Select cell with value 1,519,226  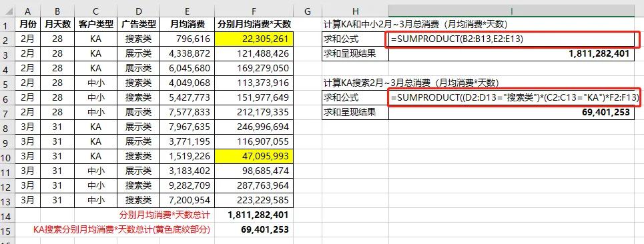(187, 156)
